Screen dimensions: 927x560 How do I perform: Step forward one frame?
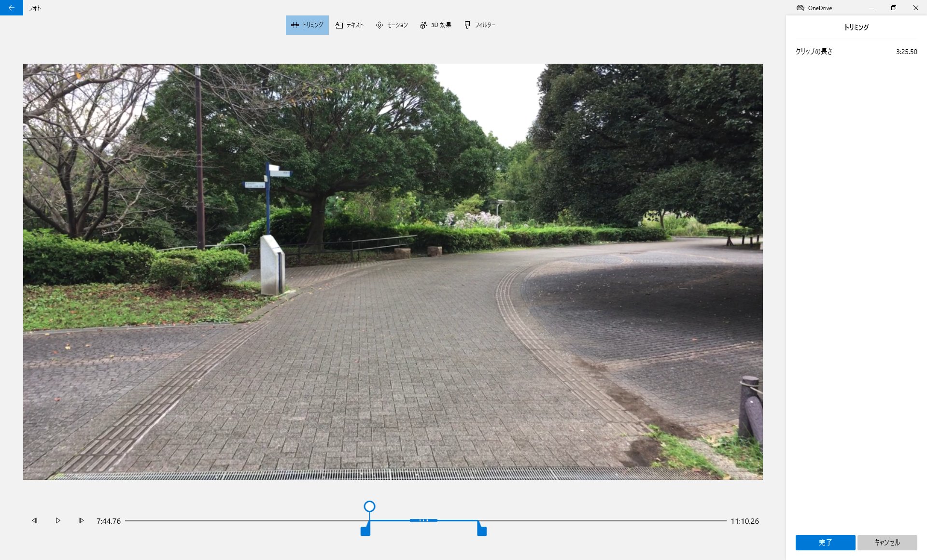coord(81,520)
